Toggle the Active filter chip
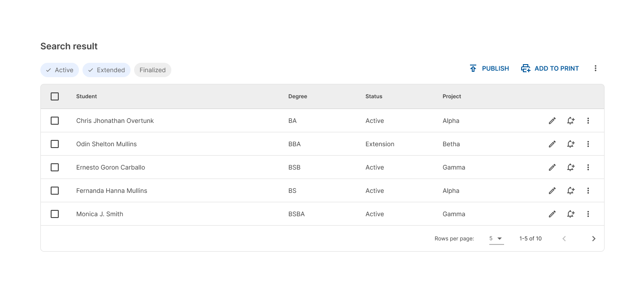The image size is (644, 292). coord(60,70)
